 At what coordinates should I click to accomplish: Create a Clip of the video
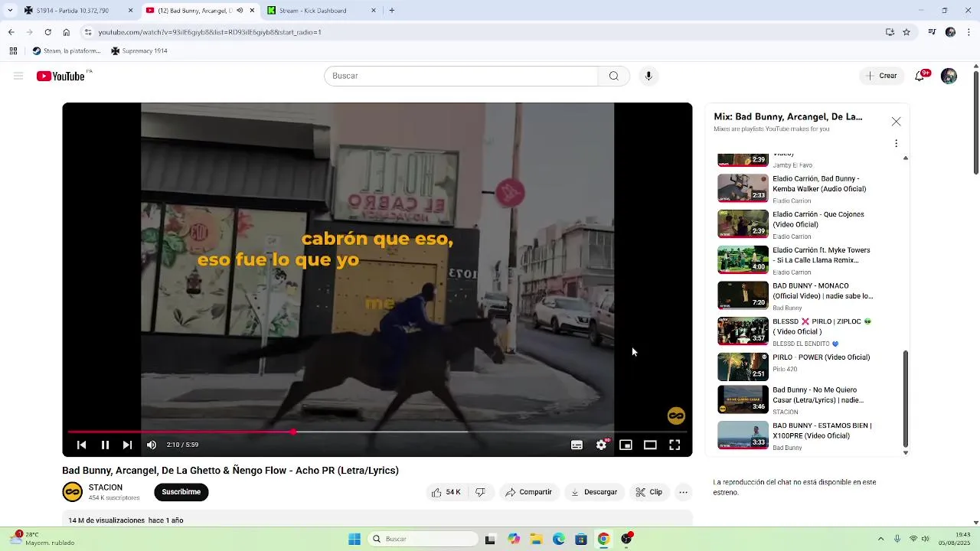(649, 492)
